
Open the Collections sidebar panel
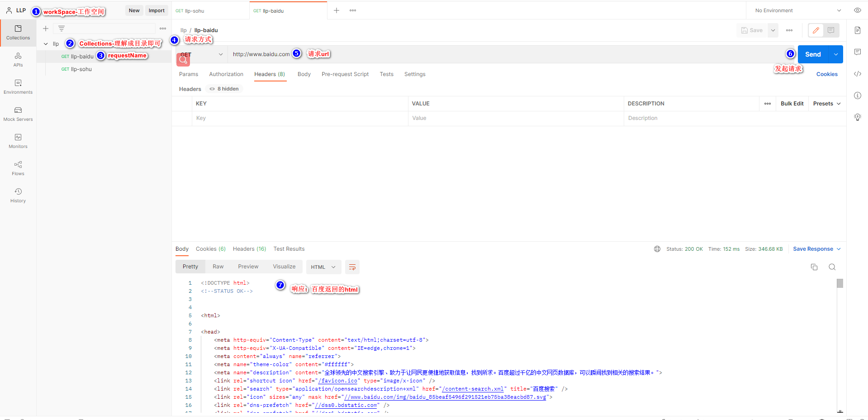coord(18,33)
